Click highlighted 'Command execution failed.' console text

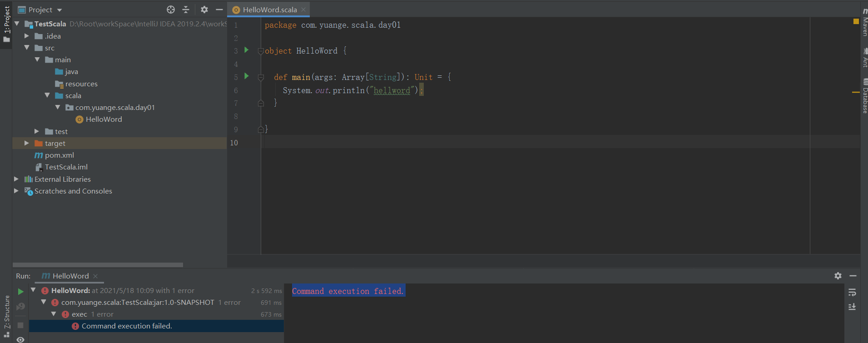(348, 291)
